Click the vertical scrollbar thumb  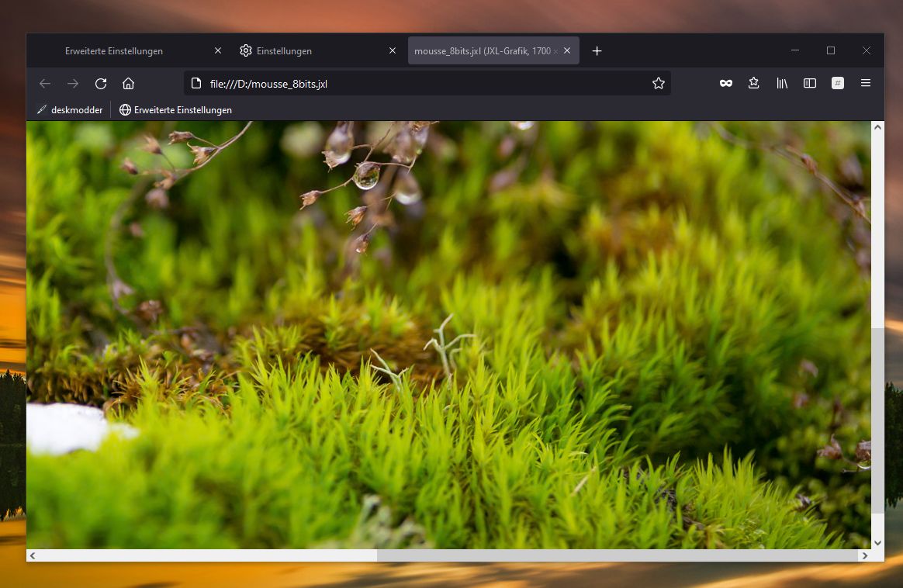[877, 420]
